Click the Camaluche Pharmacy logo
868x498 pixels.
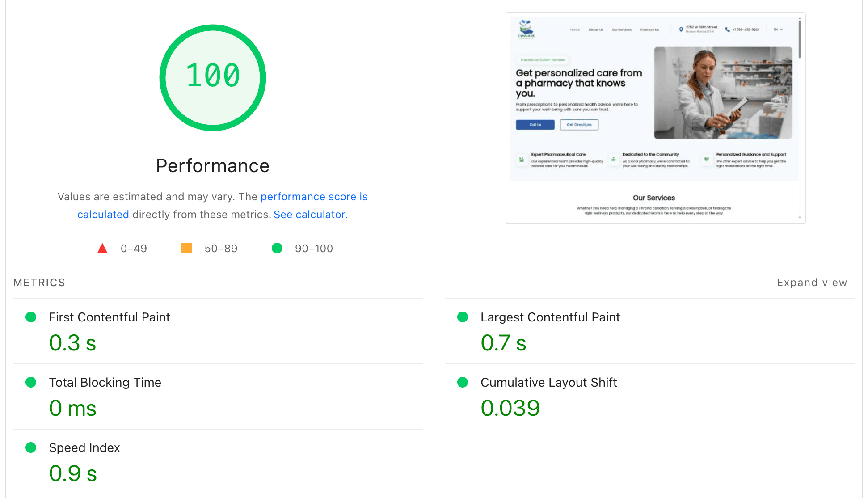(526, 28)
